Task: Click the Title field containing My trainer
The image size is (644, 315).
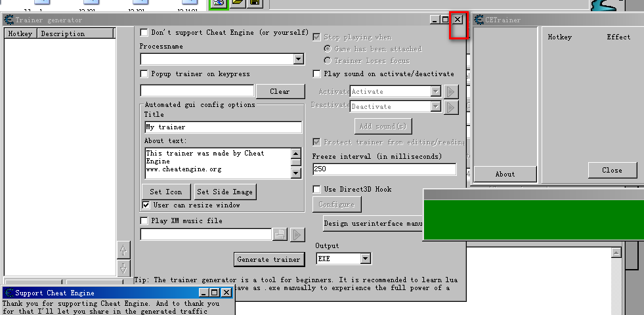Action: point(223,127)
